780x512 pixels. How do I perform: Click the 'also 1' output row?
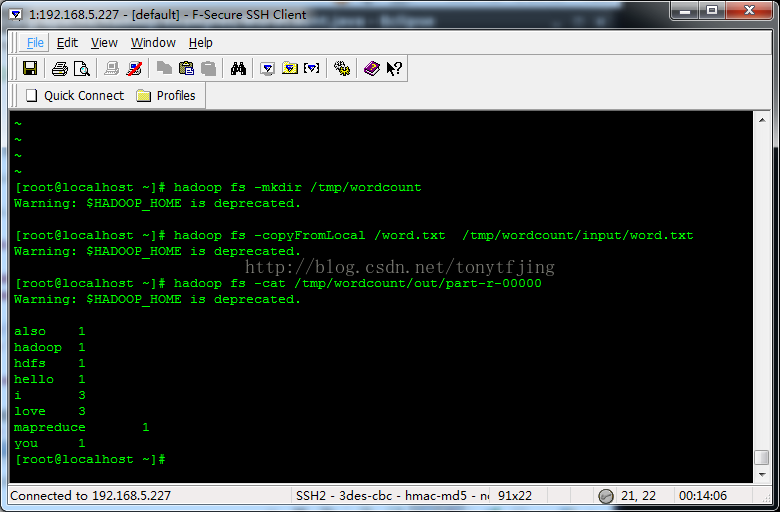coord(50,331)
